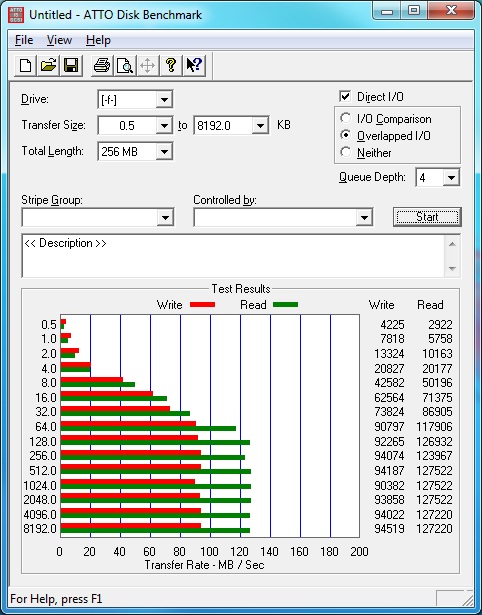This screenshot has width=482, height=615.
Task: Print results with the printer icon
Action: coord(102,65)
